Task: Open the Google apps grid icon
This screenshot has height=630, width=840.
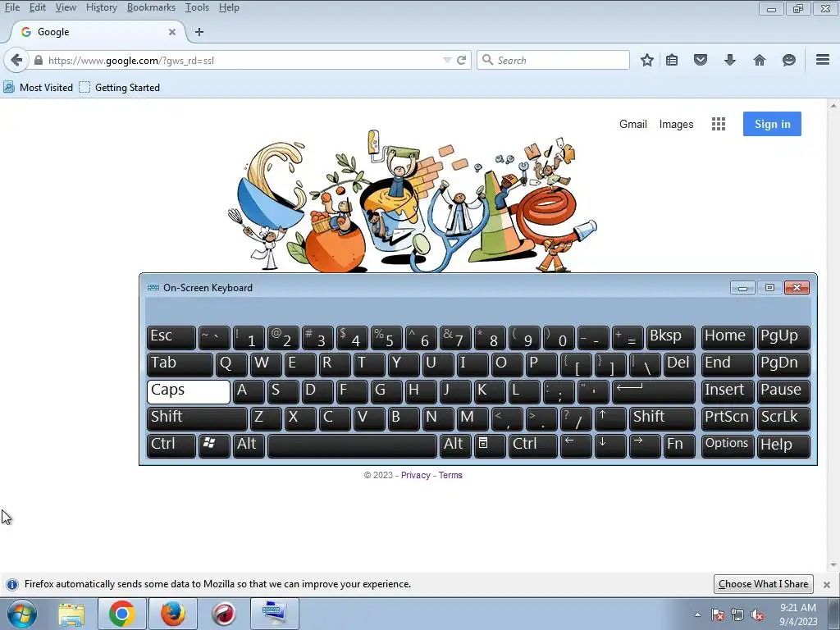Action: point(719,125)
